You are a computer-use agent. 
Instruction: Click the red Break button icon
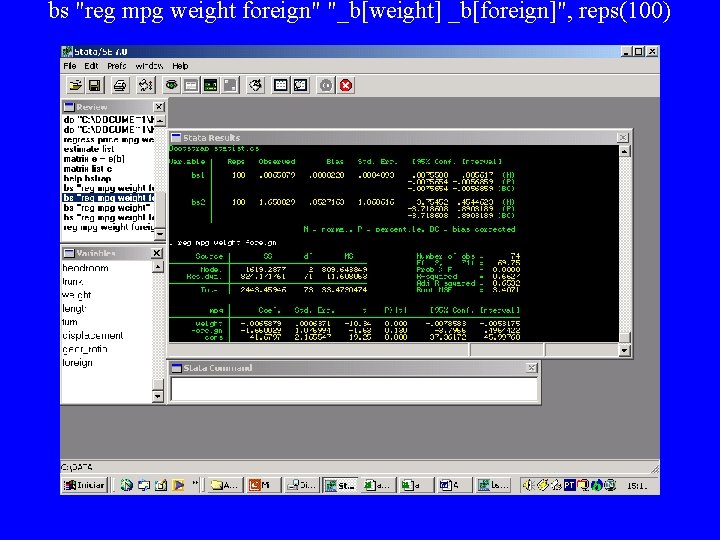click(346, 85)
